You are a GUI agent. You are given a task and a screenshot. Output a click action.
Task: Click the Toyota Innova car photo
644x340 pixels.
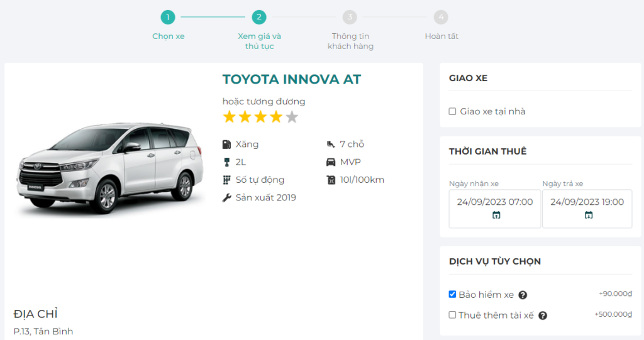[x=111, y=165]
